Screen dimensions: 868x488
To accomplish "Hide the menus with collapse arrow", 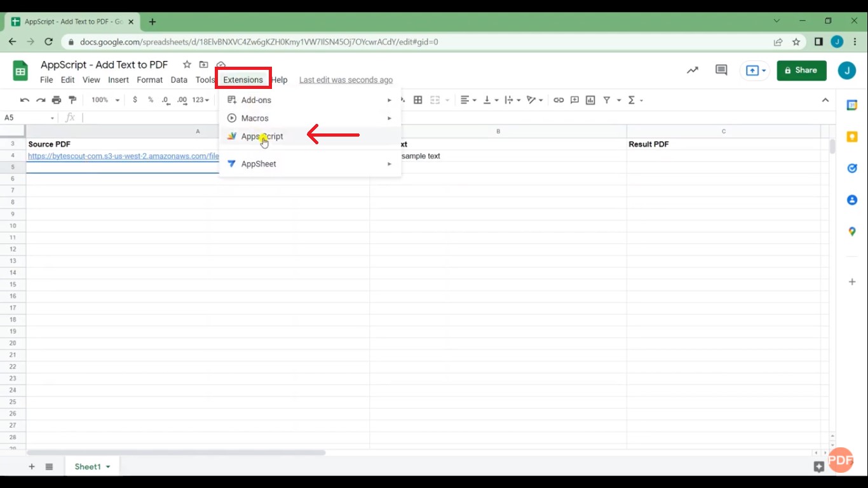I will click(x=825, y=100).
